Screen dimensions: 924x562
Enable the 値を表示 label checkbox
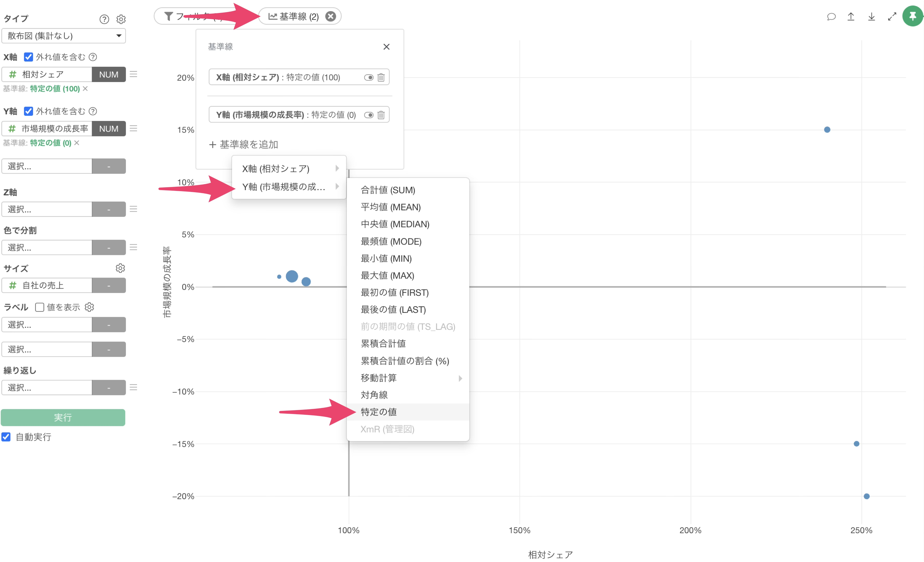point(40,307)
